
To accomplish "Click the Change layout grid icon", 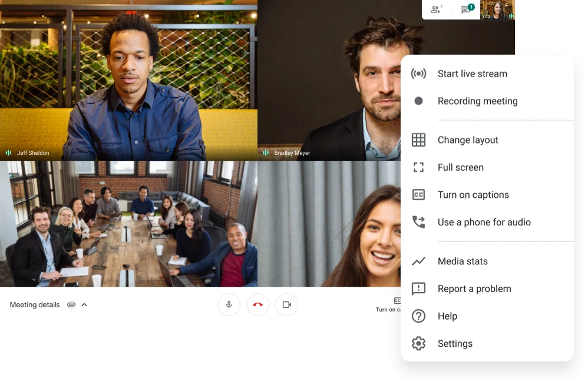I will tap(418, 140).
